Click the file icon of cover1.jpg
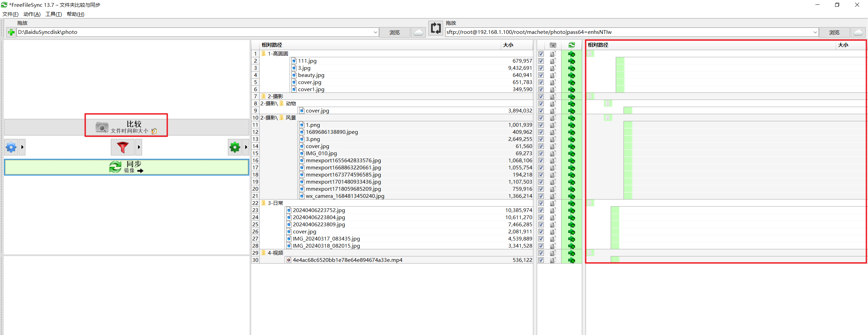 pos(294,89)
